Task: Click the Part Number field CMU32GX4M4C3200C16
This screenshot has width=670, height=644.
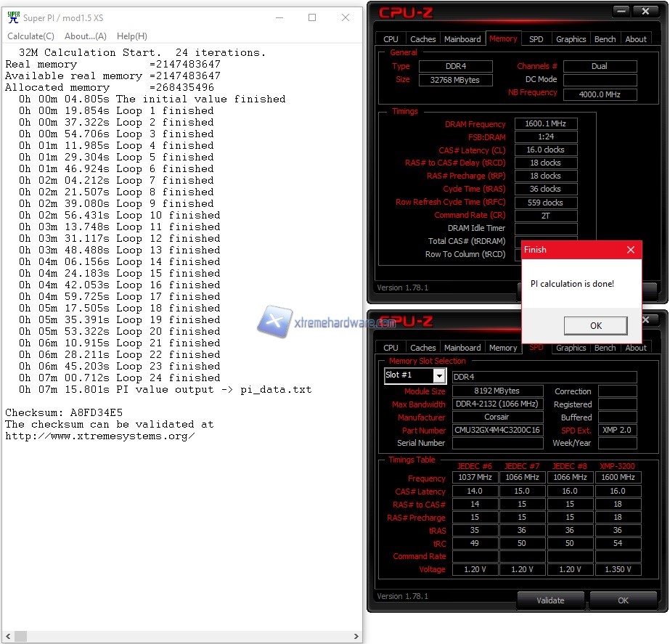Action: (497, 430)
